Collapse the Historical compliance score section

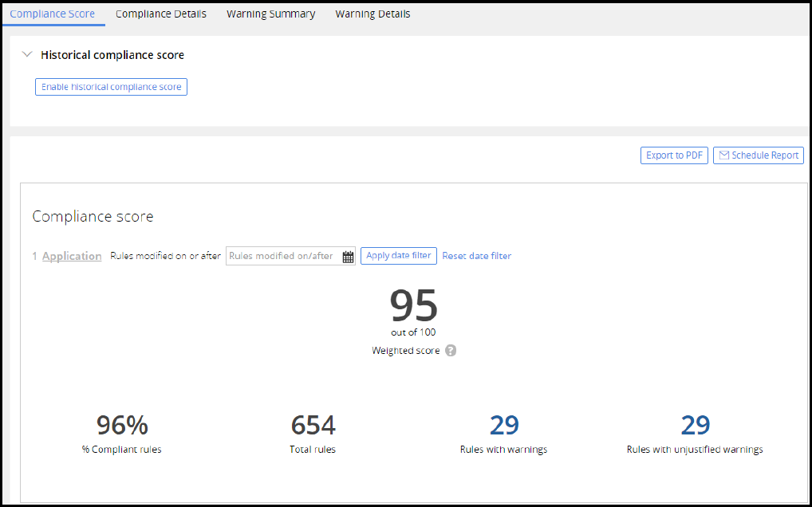coord(27,55)
